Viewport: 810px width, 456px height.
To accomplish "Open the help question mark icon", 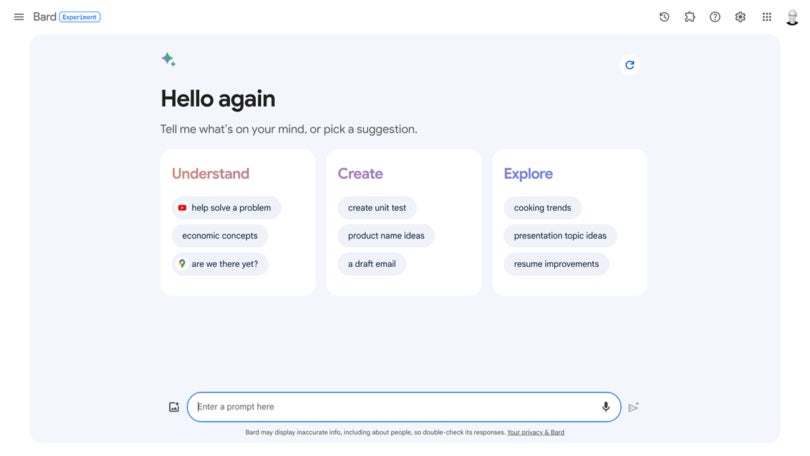I will point(715,17).
